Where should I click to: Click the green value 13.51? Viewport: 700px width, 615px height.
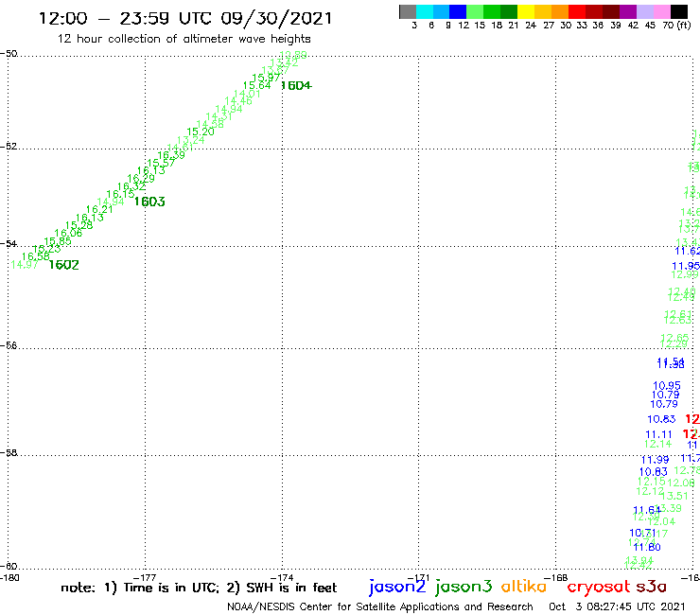tap(674, 496)
